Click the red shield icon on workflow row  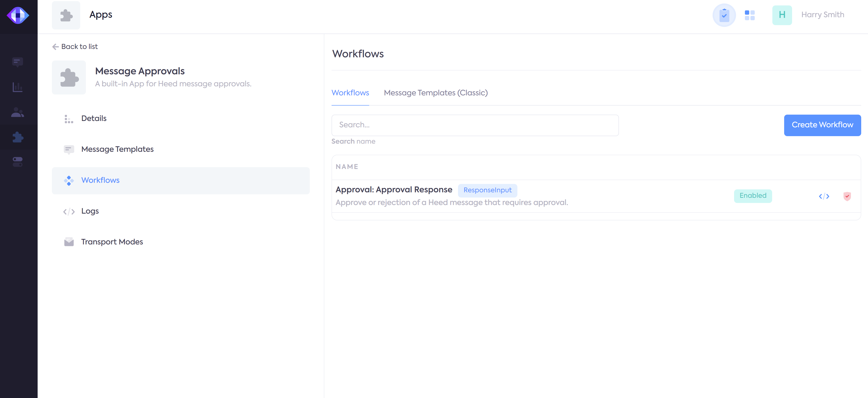click(847, 196)
